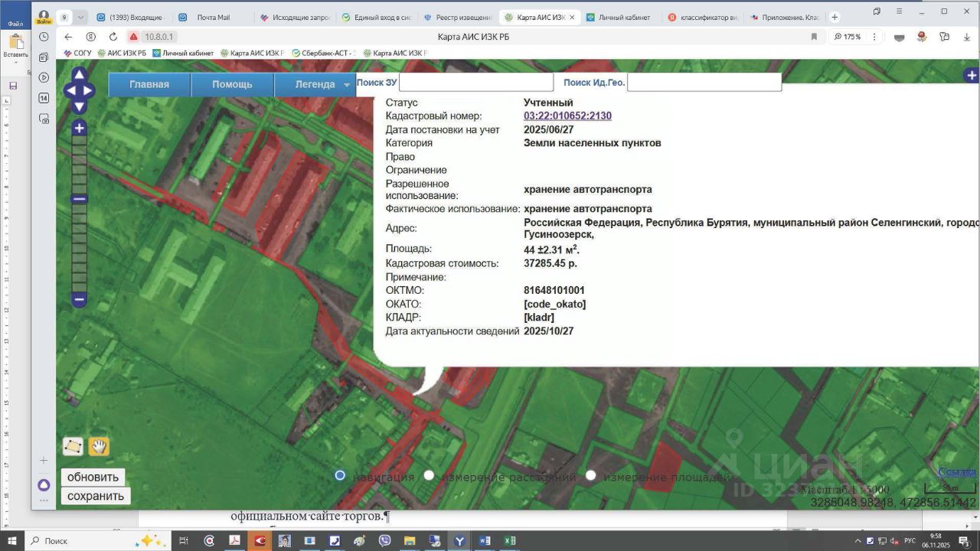
Task: Open cadastral number 03:22:010652:2130 link
Action: tap(567, 116)
